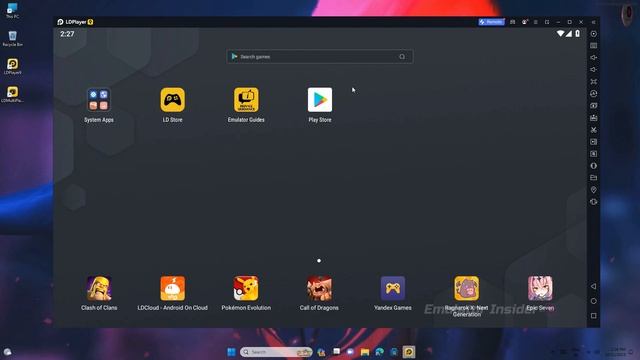Launch Ragnarok X: Next Generation
640x360 pixels.
pos(467,288)
